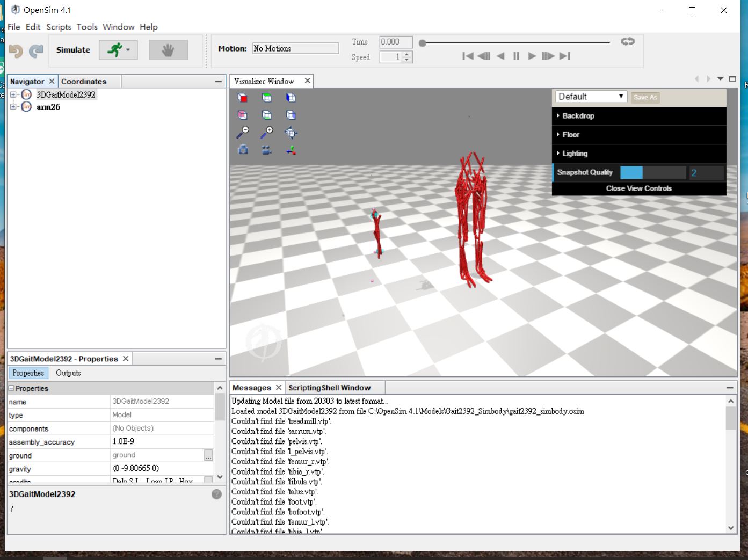
Task: Maximize the Visualizer window panel
Action: (732, 79)
